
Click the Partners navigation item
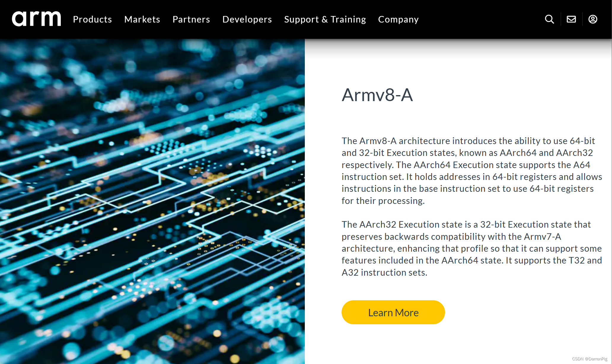(x=191, y=19)
